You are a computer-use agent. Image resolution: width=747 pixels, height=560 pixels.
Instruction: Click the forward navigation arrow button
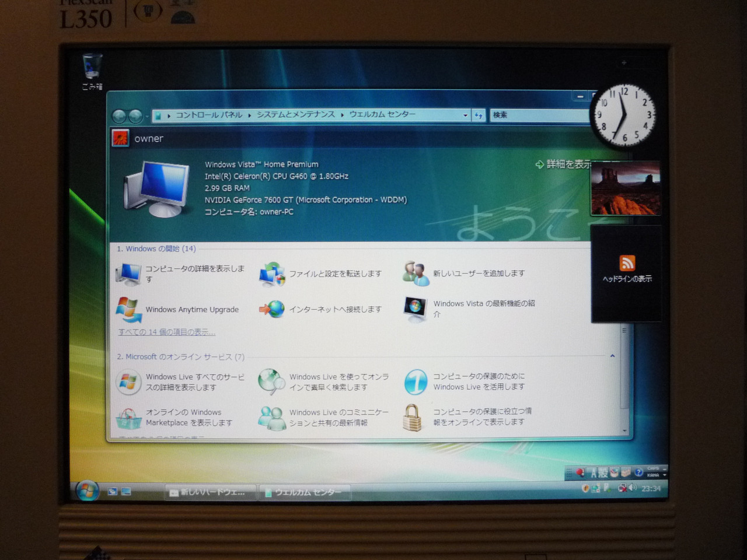(135, 116)
